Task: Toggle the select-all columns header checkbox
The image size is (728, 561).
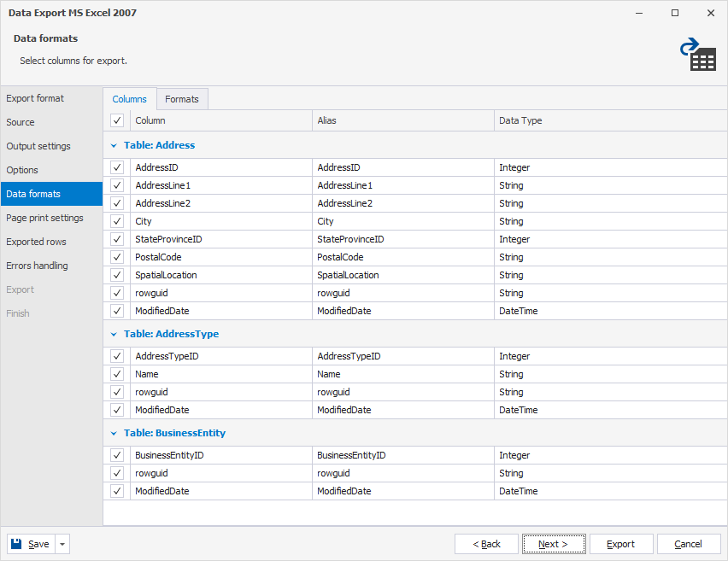Action: point(117,120)
